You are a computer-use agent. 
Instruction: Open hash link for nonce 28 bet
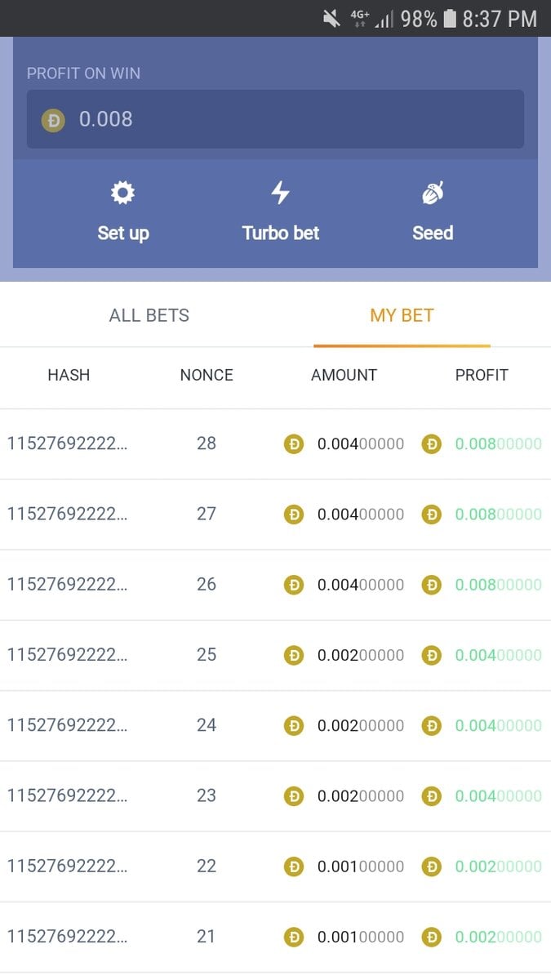pyautogui.click(x=68, y=444)
